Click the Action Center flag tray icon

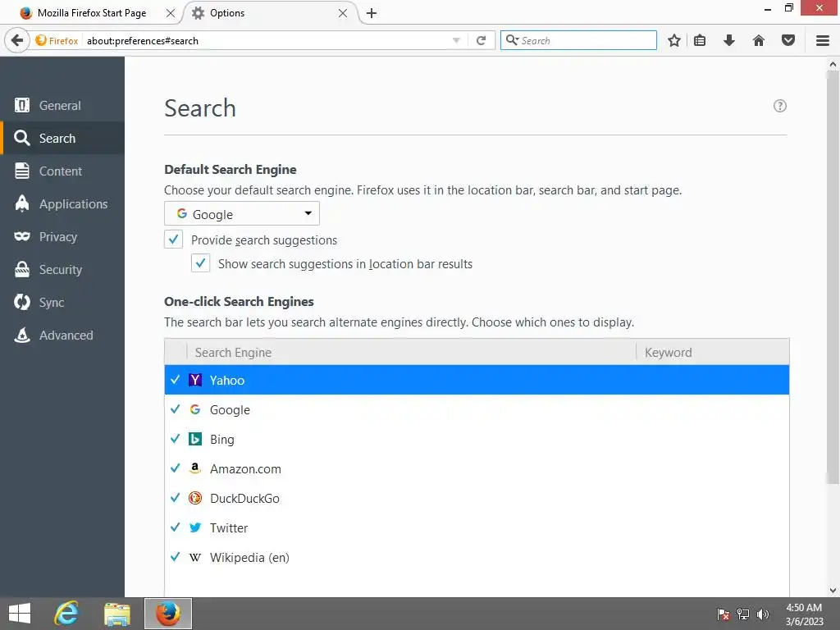[x=724, y=614]
